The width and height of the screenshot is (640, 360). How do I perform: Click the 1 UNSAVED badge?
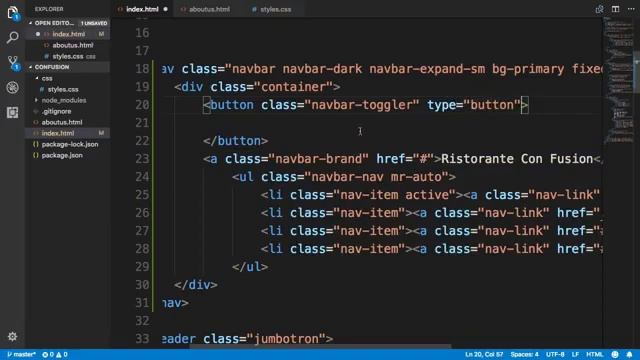coord(94,23)
